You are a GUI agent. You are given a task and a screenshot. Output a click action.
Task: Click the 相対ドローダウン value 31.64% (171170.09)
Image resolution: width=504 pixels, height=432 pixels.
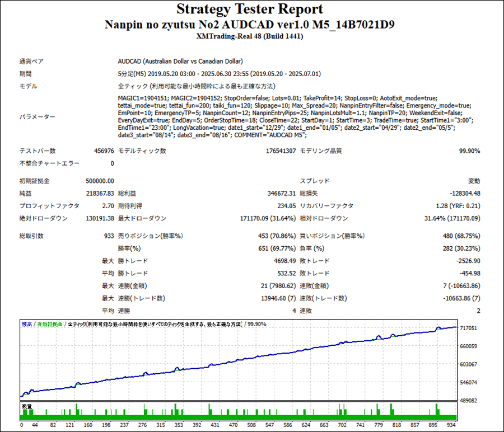(452, 218)
